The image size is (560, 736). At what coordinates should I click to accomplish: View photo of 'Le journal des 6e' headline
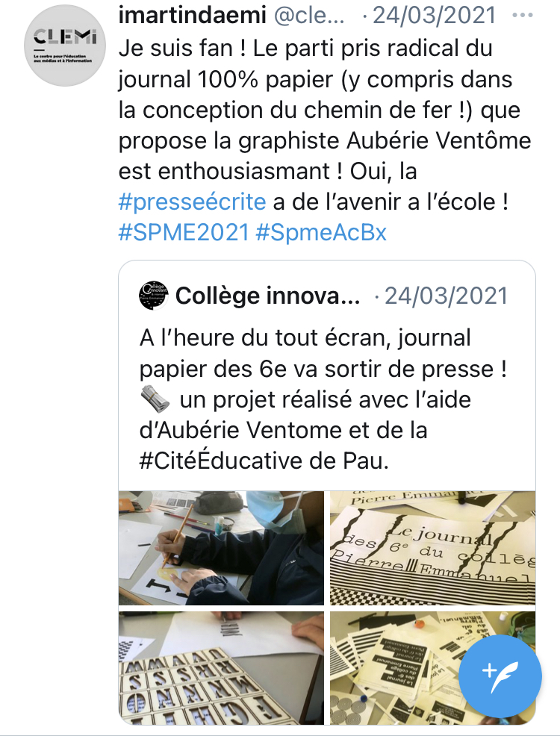(x=432, y=547)
